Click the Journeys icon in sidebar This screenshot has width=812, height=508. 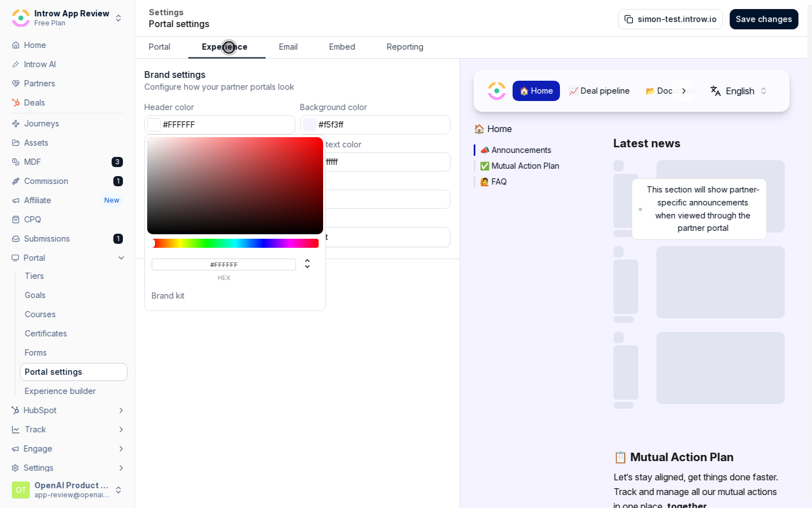click(16, 124)
